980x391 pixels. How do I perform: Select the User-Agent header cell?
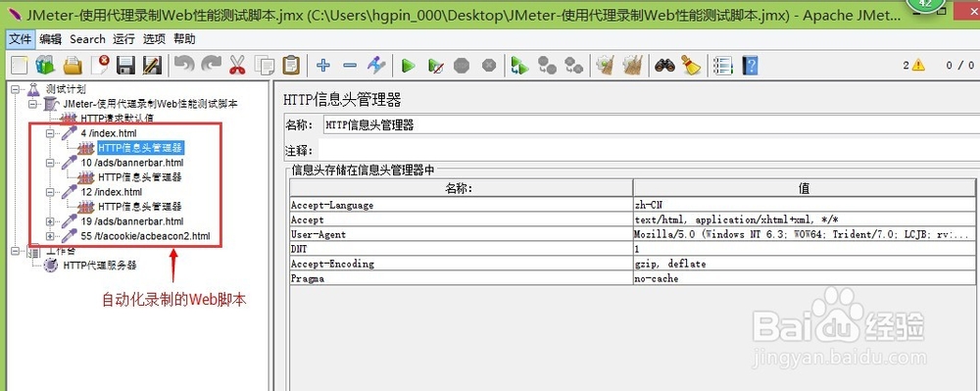click(x=462, y=234)
